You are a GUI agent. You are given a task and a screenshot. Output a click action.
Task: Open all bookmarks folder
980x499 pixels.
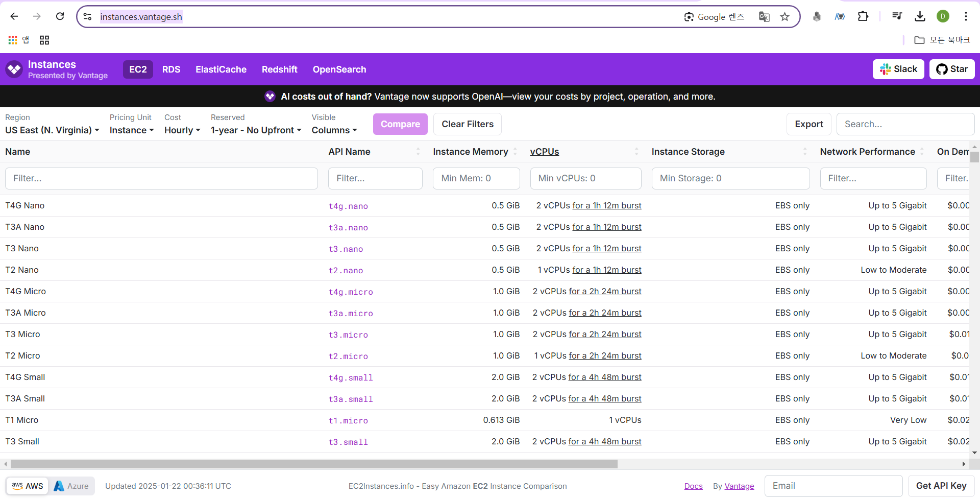pyautogui.click(x=942, y=40)
